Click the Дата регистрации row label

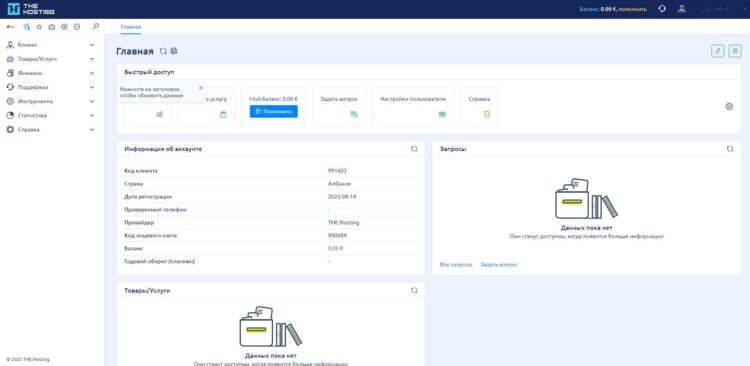tap(148, 197)
